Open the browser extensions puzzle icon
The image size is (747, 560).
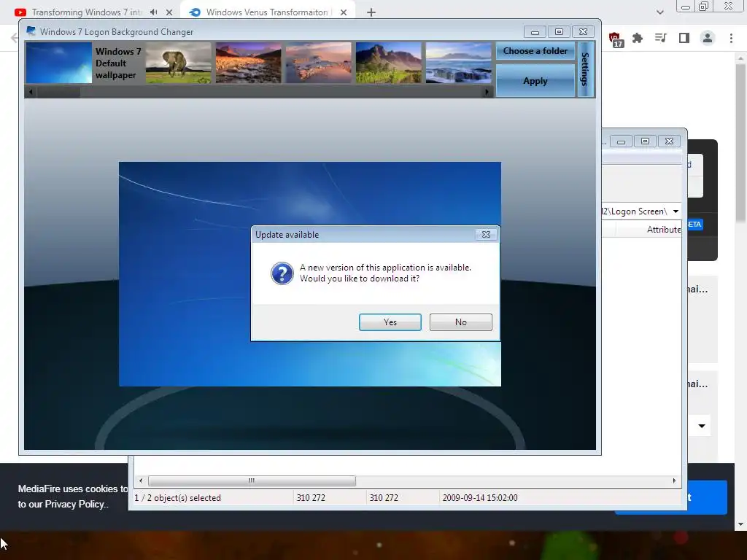coord(637,38)
